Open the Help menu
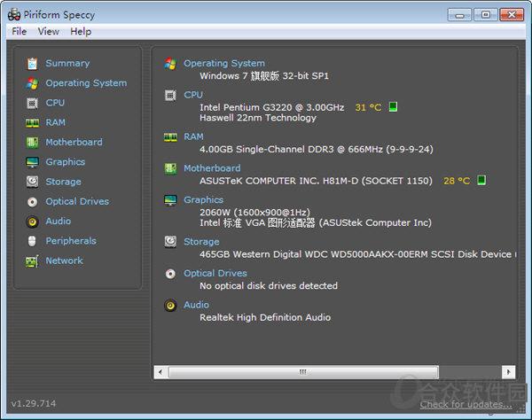Image resolution: width=532 pixels, height=420 pixels. coord(81,32)
